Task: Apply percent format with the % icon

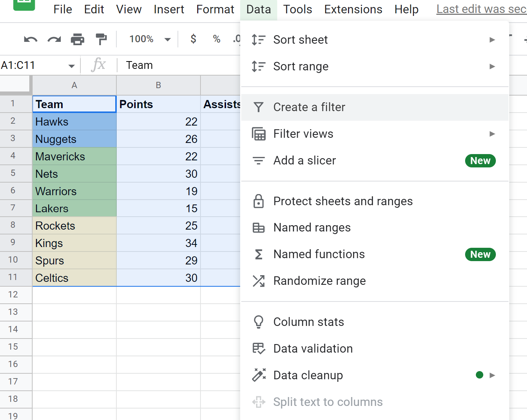Action: [216, 39]
